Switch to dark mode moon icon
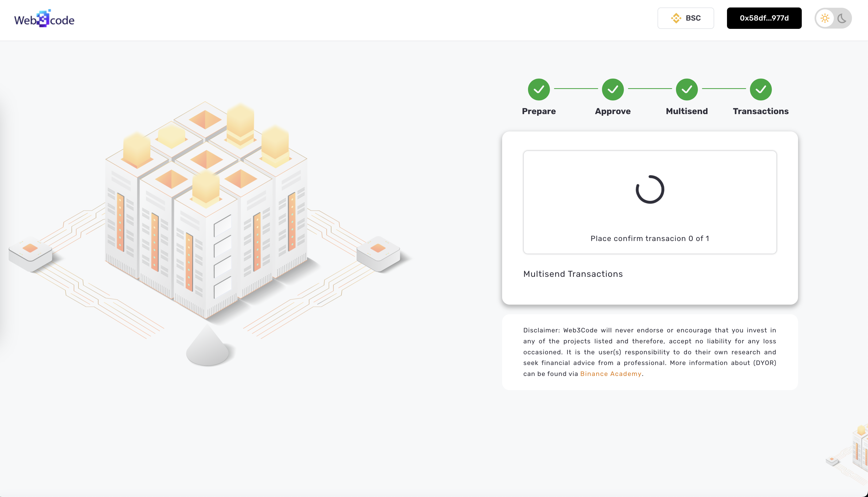The width and height of the screenshot is (868, 497). tap(842, 18)
